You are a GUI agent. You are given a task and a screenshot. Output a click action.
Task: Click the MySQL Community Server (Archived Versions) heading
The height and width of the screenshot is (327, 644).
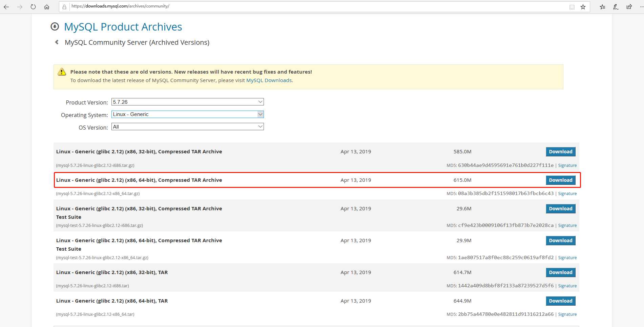[137, 42]
